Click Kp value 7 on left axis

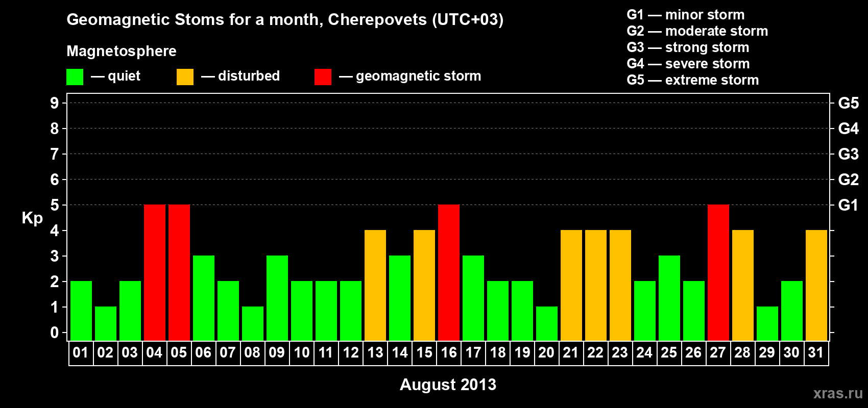point(55,154)
